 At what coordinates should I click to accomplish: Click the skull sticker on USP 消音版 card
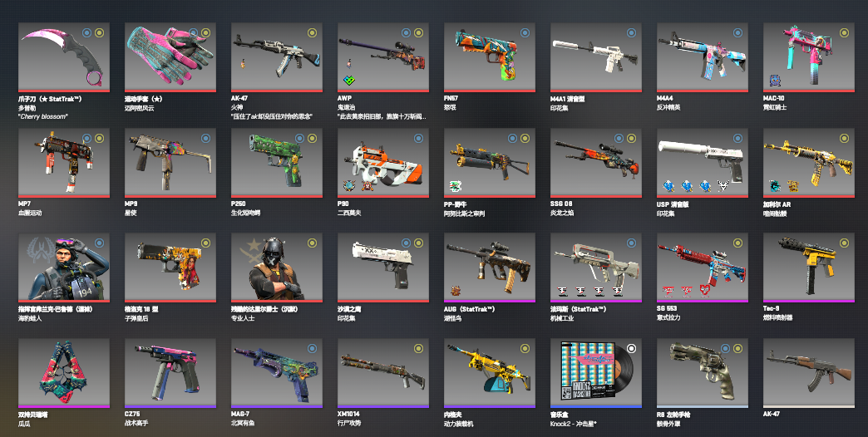[723, 186]
